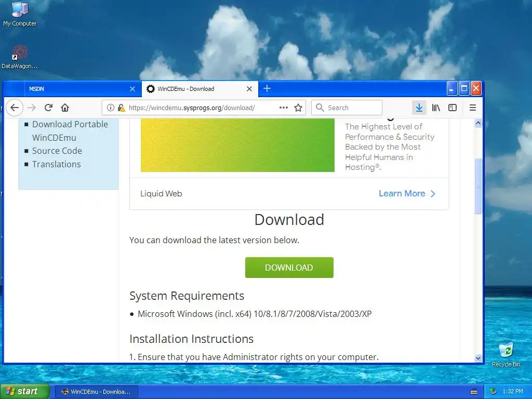Open the browser home page
Screen dimensions: 532x399
click(x=65, y=108)
